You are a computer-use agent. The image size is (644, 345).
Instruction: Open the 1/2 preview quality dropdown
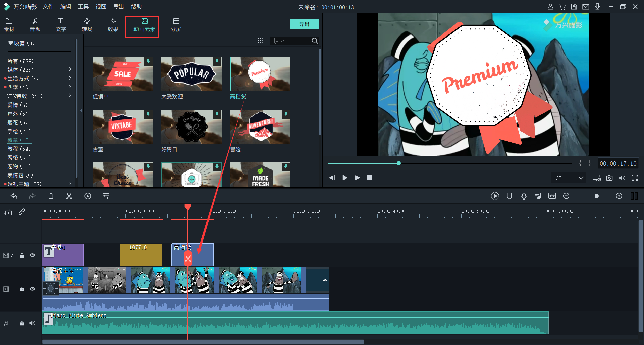click(568, 178)
